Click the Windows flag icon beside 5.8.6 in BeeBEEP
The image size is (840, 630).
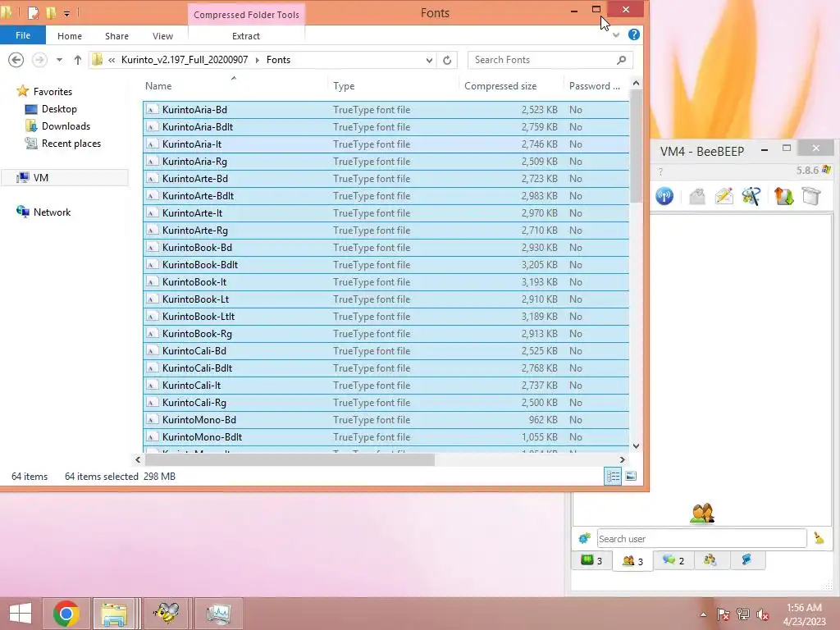pyautogui.click(x=826, y=170)
